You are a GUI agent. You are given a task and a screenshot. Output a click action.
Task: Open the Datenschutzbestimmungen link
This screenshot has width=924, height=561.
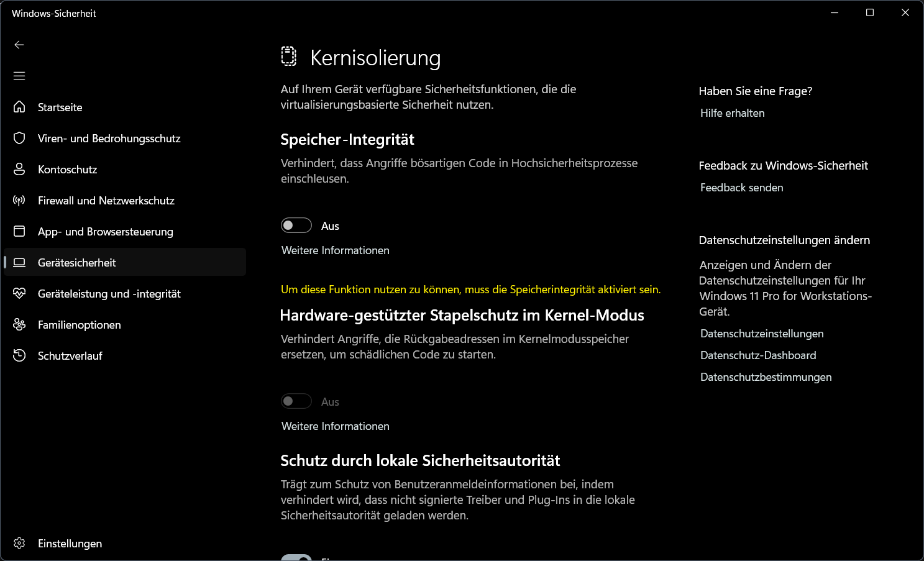pos(766,377)
